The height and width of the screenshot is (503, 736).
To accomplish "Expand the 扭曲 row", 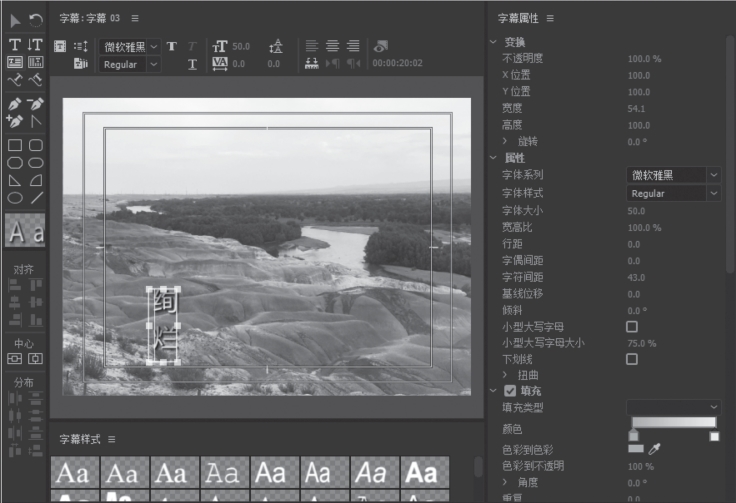I will coord(505,374).
